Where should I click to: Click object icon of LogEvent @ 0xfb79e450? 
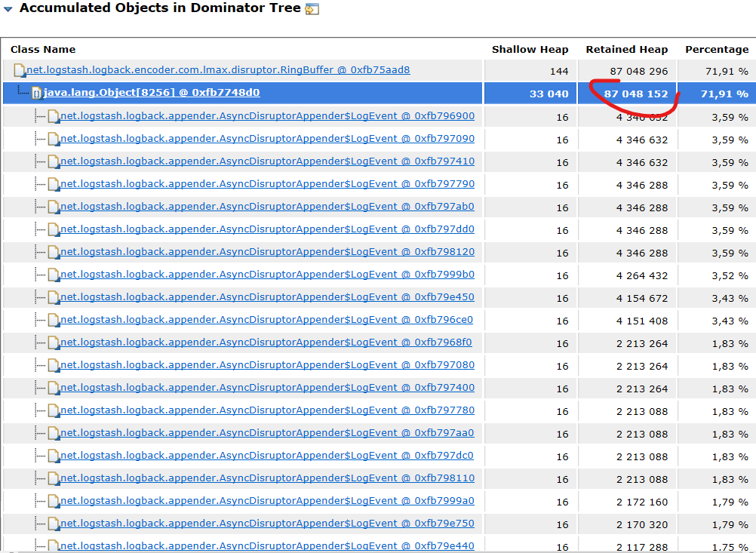click(x=54, y=298)
